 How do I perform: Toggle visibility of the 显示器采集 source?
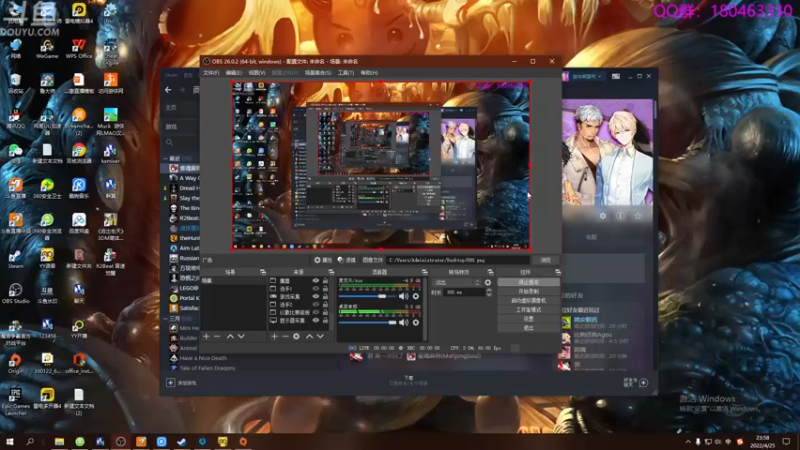coord(315,320)
